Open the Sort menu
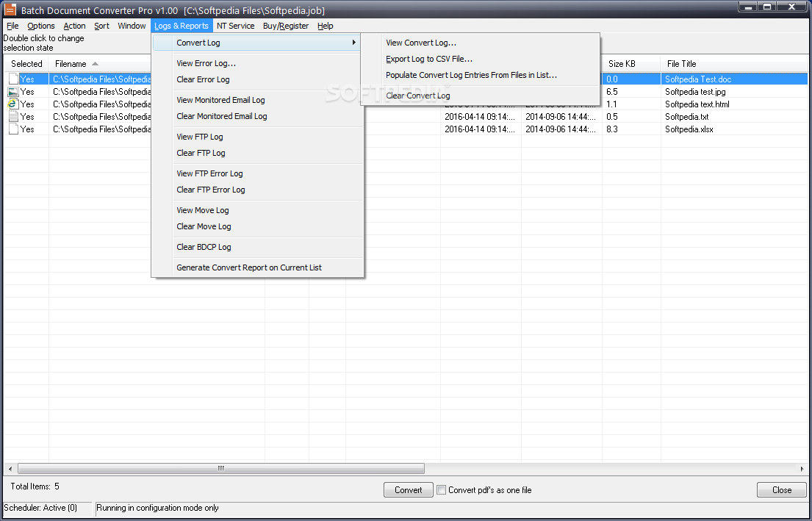Screen dimensions: 812x521 tap(101, 26)
